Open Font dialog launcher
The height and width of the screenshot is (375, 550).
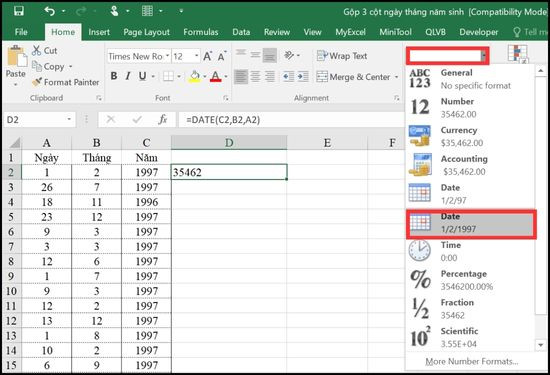click(226, 99)
